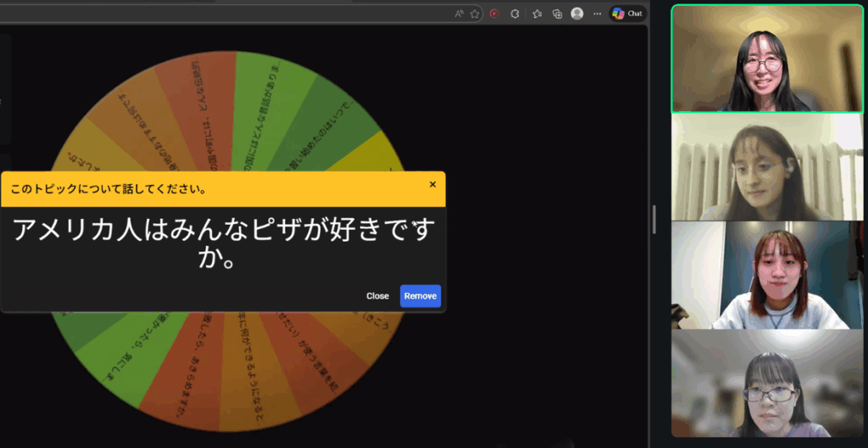Select the second participant's video tile
The width and height of the screenshot is (868, 448).
click(x=767, y=167)
